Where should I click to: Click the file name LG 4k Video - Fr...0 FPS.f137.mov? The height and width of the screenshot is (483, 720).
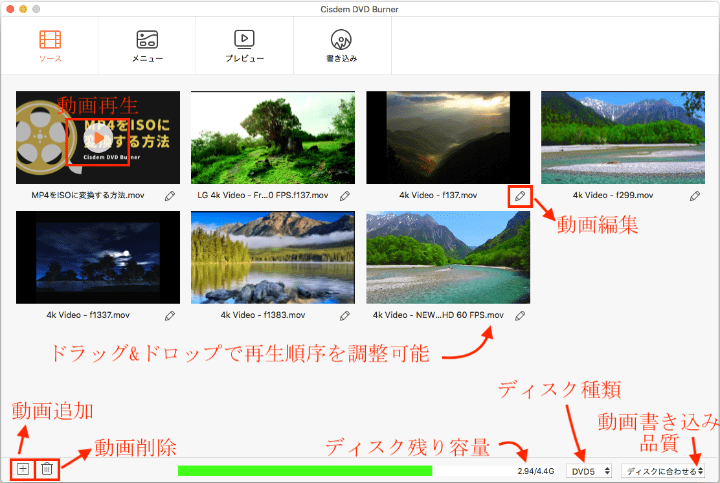[x=263, y=195]
